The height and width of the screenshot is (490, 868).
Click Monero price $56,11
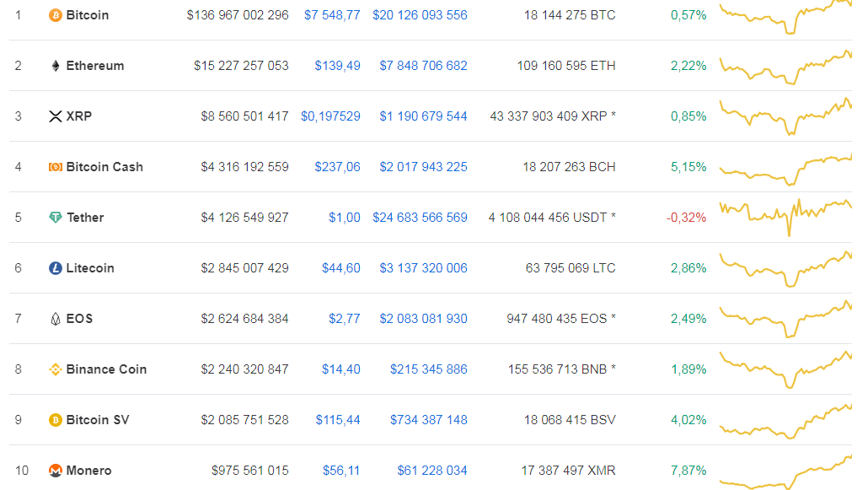341,471
